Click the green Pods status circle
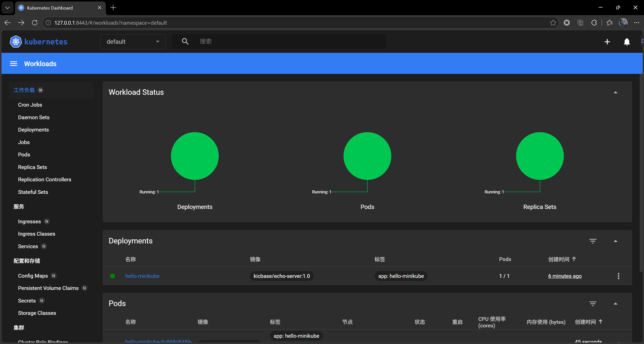 click(367, 156)
